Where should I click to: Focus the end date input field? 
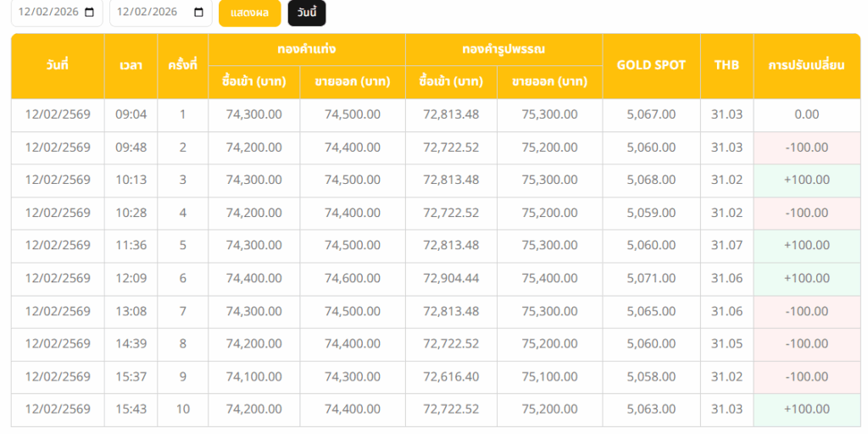click(x=160, y=12)
